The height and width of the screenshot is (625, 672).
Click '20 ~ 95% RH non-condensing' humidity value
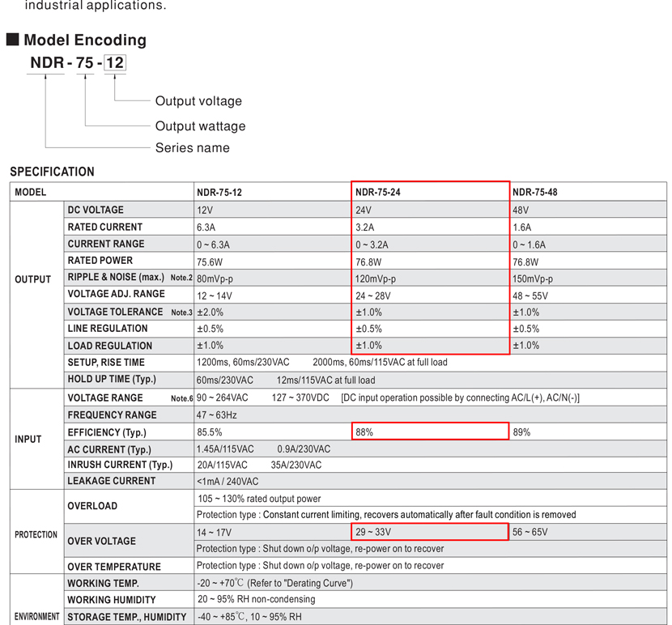tap(257, 599)
